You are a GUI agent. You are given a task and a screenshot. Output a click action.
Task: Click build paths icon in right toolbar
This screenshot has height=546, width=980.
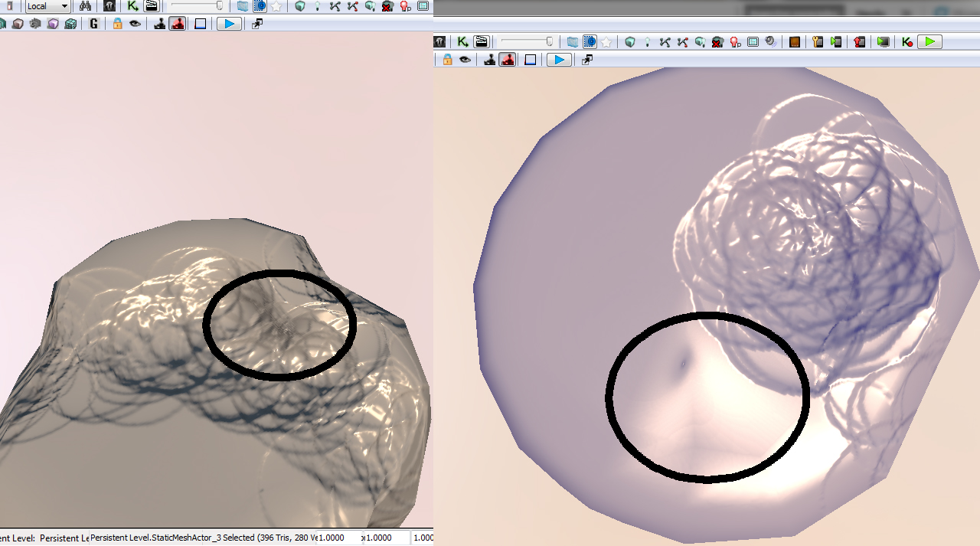coord(665,42)
